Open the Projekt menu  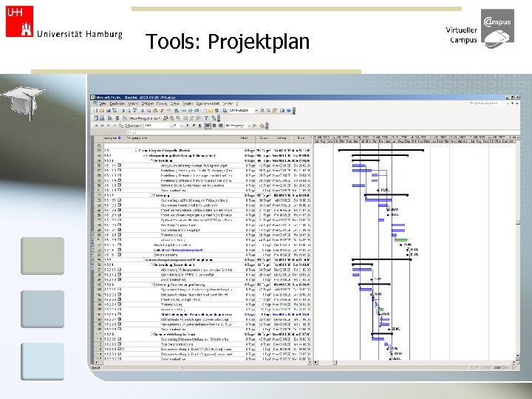(x=188, y=103)
